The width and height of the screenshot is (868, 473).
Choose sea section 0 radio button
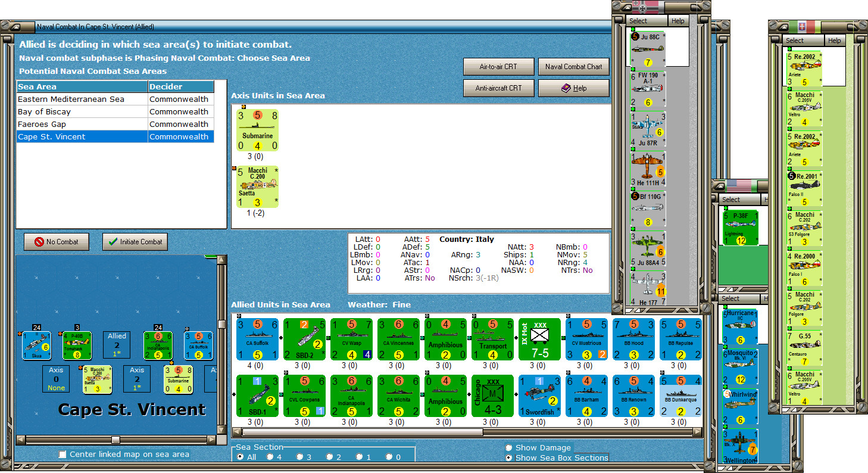coord(389,457)
